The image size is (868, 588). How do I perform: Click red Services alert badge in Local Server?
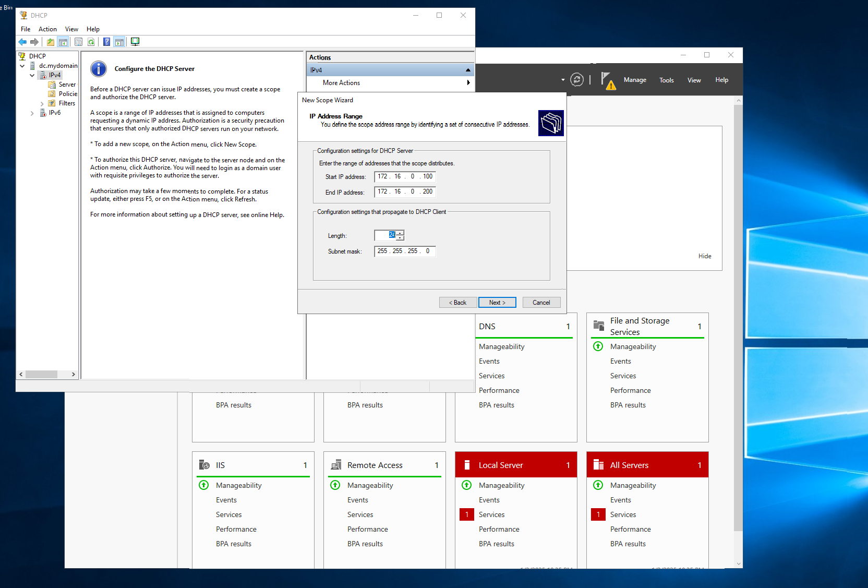467,514
